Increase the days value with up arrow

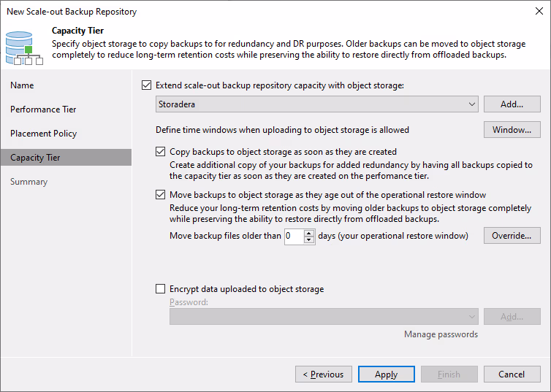(309, 233)
